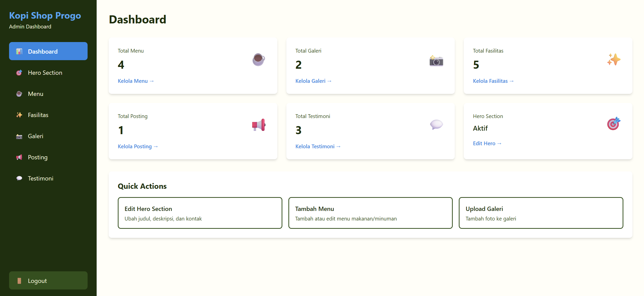The image size is (644, 296).
Task: Open Kelola Menu link
Action: 136,81
